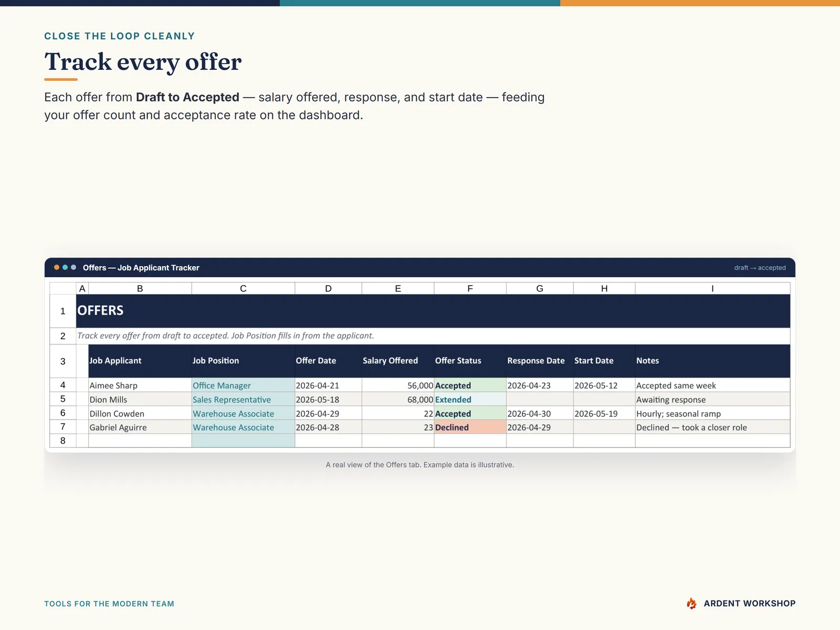Viewport: 840px width, 630px height.
Task: Click the 'Accepted same week' note
Action: tap(712, 385)
